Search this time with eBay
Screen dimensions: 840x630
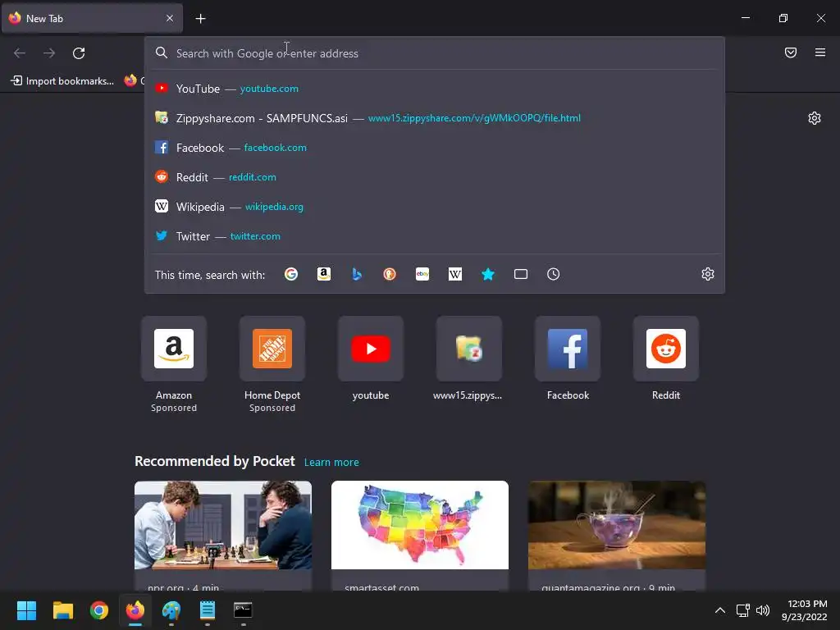(x=422, y=274)
